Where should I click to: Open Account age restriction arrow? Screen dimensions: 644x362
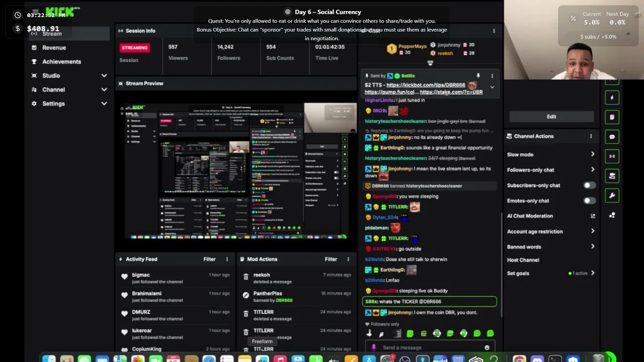[x=592, y=231]
